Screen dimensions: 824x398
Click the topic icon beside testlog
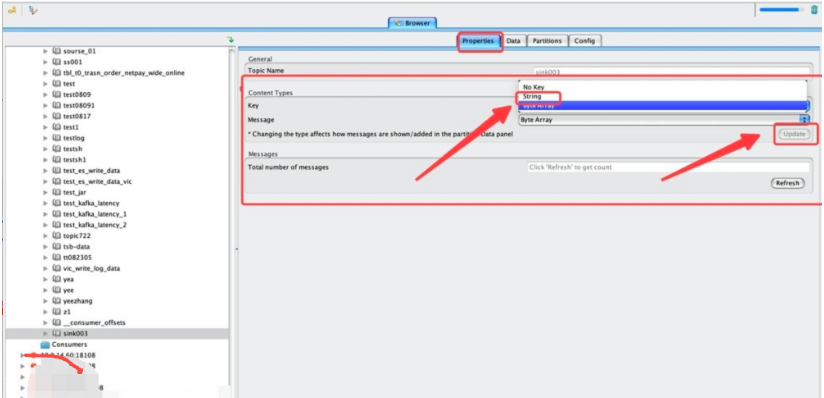[57, 138]
